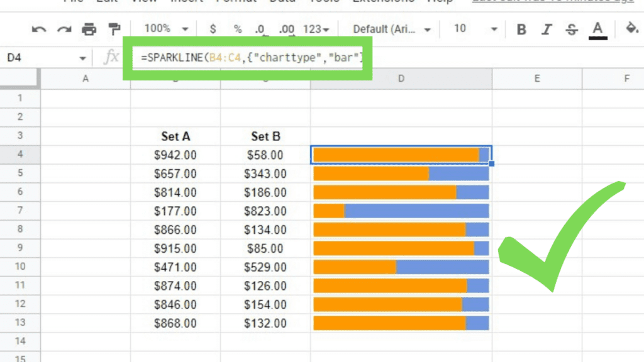Viewport: 644px width, 362px height.
Task: Open the text color picker
Action: pos(597,29)
